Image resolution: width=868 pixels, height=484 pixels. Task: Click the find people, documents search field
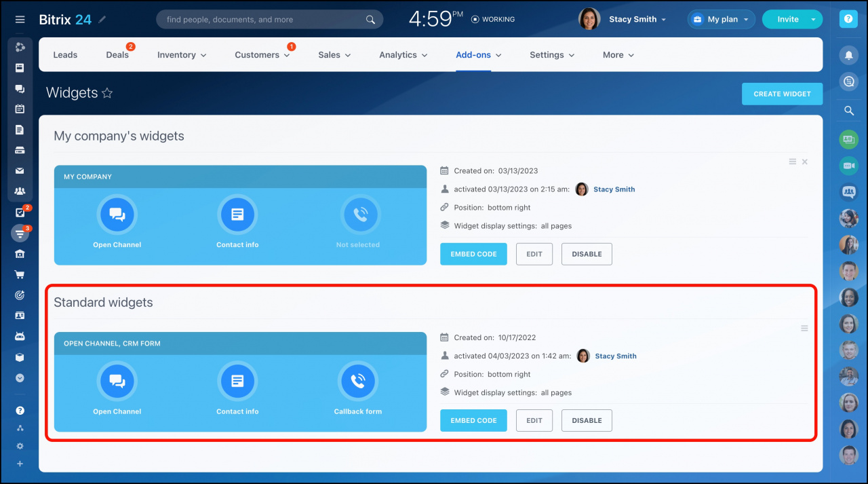pyautogui.click(x=269, y=20)
